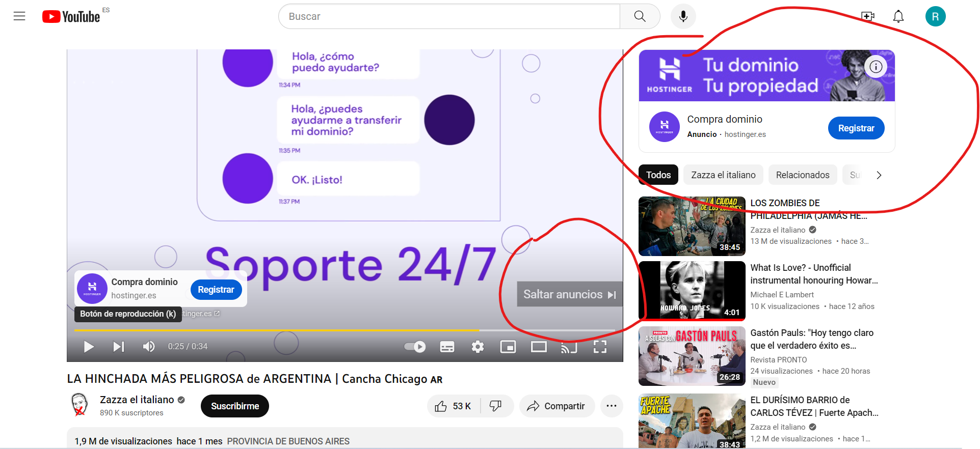Open Fuerte Apache video thumbnail

point(692,420)
